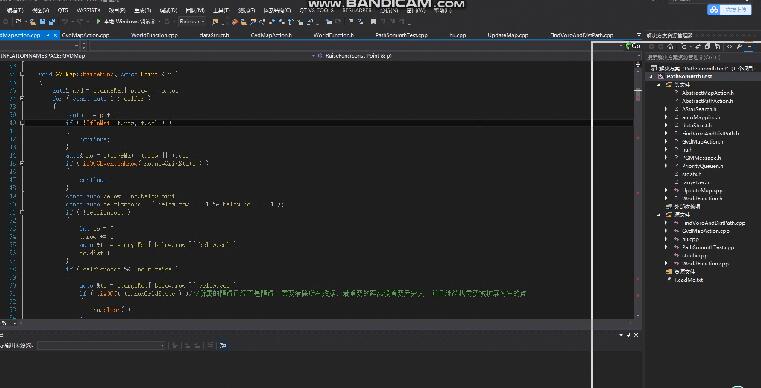Switch to the PathSearchTest.cpp tab
761x388 pixels.
point(401,35)
